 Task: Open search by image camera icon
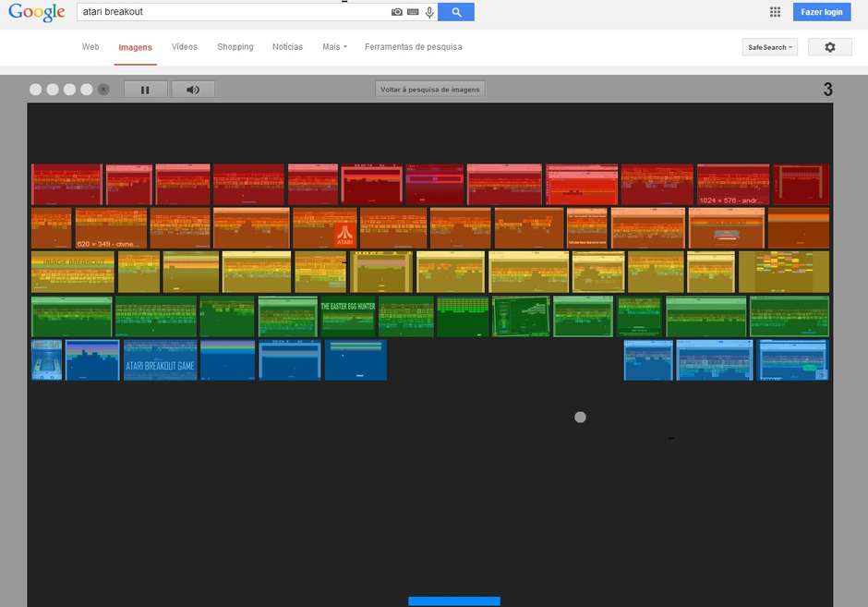click(396, 12)
